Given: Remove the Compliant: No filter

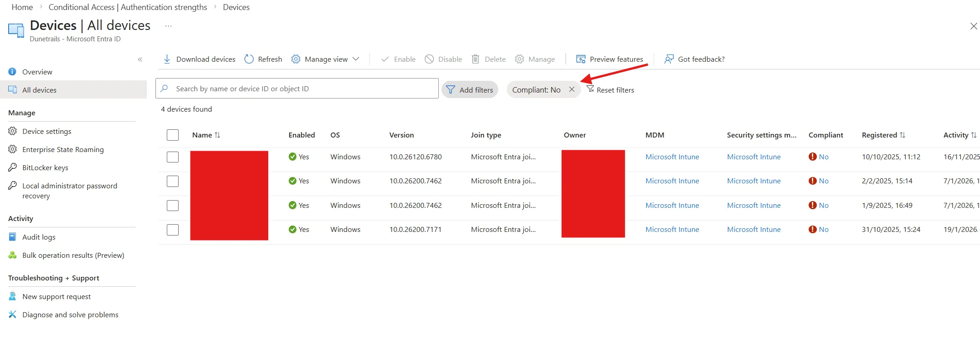Looking at the screenshot, I should (572, 89).
